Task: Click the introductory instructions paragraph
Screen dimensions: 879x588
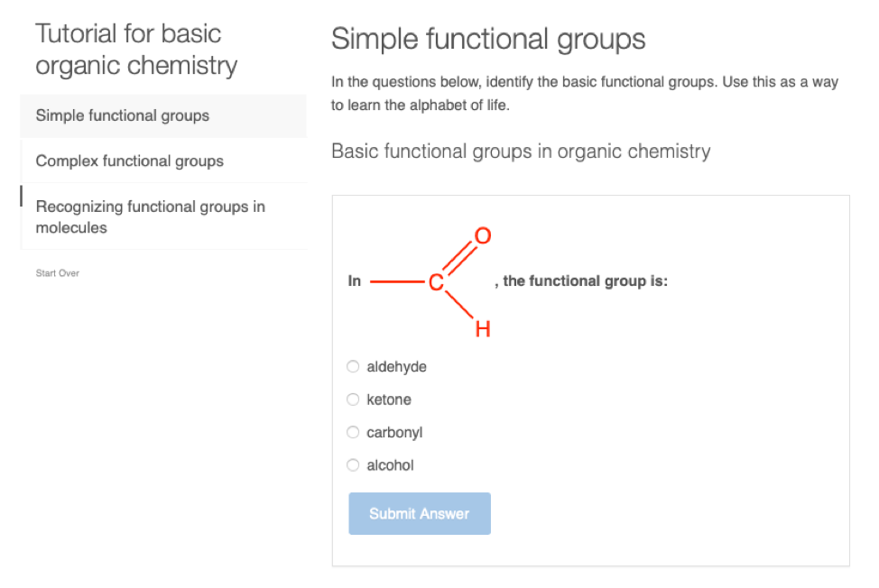Action: click(584, 94)
